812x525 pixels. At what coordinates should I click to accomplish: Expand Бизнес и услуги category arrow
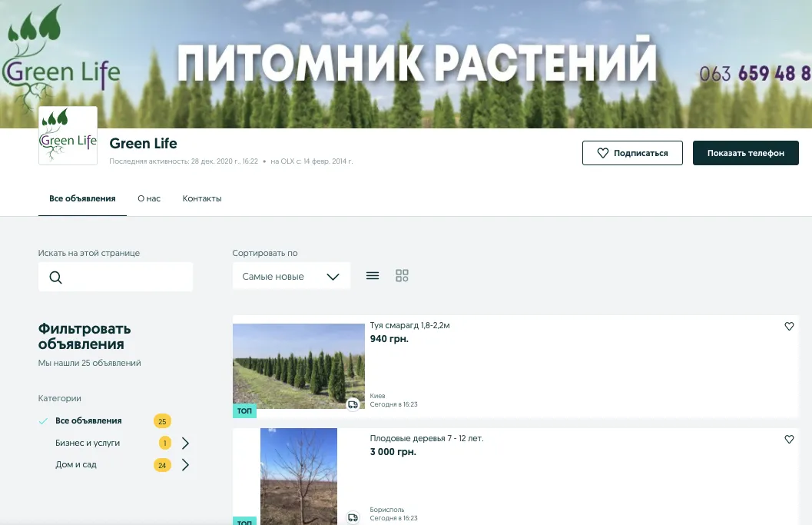pyautogui.click(x=185, y=443)
